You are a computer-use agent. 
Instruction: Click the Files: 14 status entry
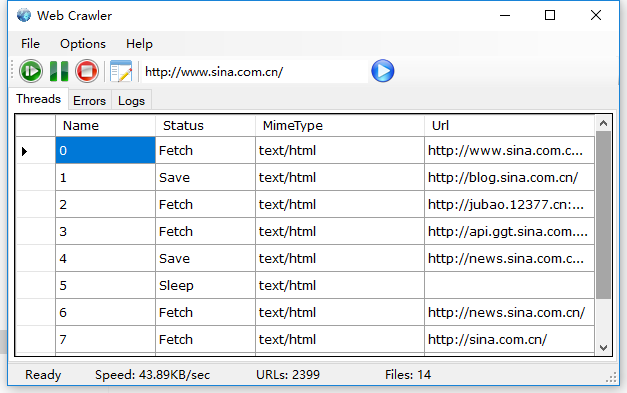408,375
